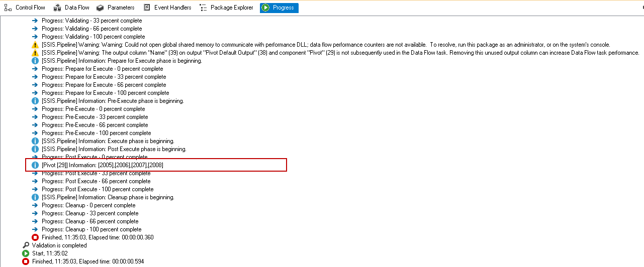644x267 pixels.
Task: Select Prepare for Execute - 33 percent row
Action: (104, 77)
